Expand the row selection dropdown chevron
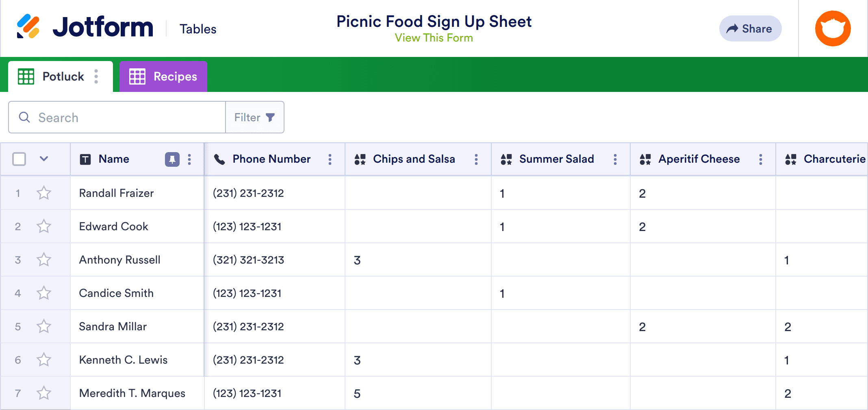The image size is (868, 410). pyautogui.click(x=44, y=159)
